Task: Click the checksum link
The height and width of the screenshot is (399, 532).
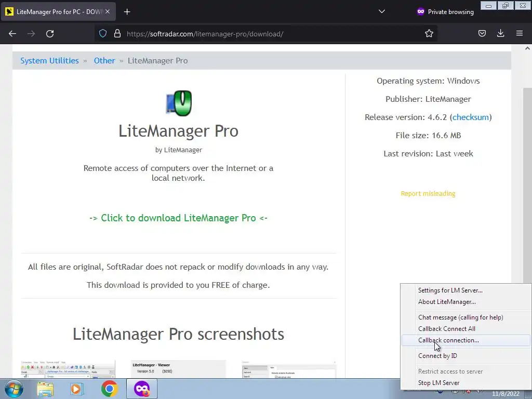Action: [x=471, y=117]
